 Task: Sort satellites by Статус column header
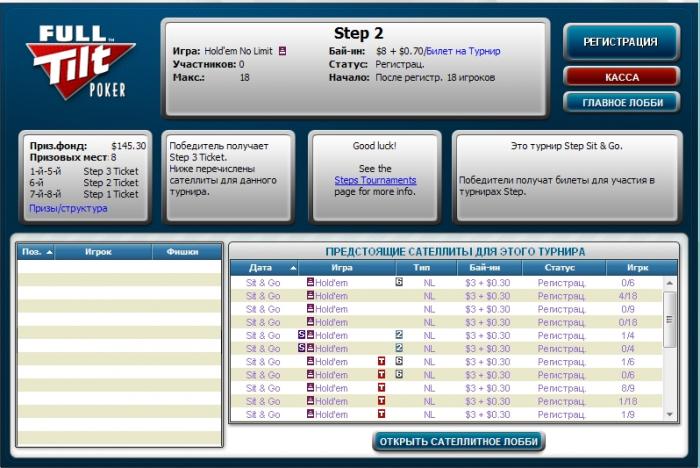[564, 267]
